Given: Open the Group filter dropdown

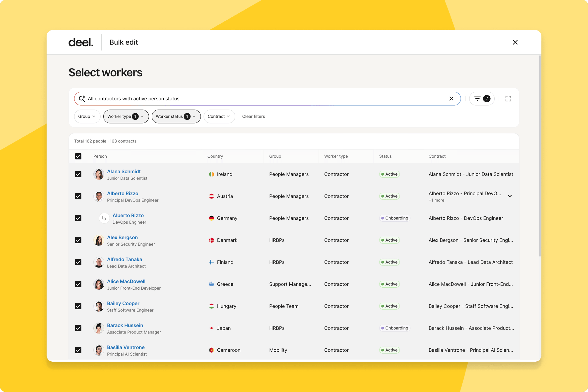Looking at the screenshot, I should pos(87,117).
